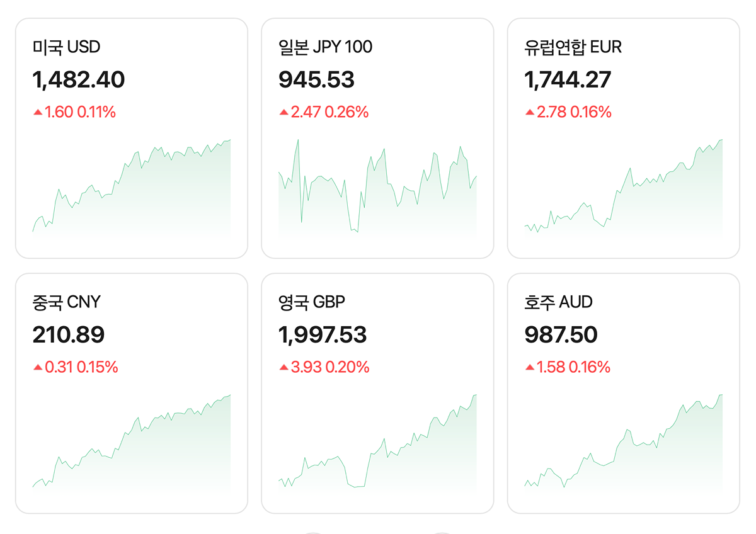Viewport: 756px width, 534px height.
Task: Click the red up-arrow on the AUD card
Action: pyautogui.click(x=529, y=367)
